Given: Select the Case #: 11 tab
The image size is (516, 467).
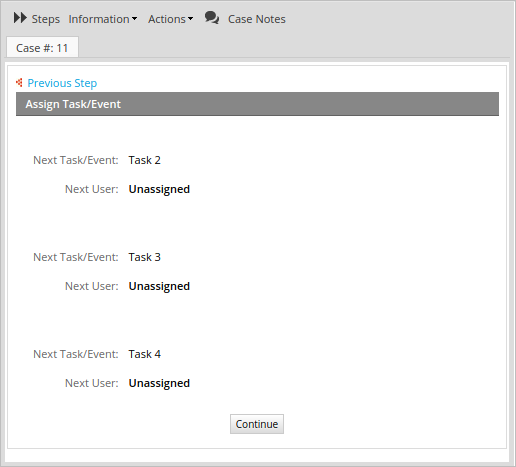Looking at the screenshot, I should coord(42,47).
